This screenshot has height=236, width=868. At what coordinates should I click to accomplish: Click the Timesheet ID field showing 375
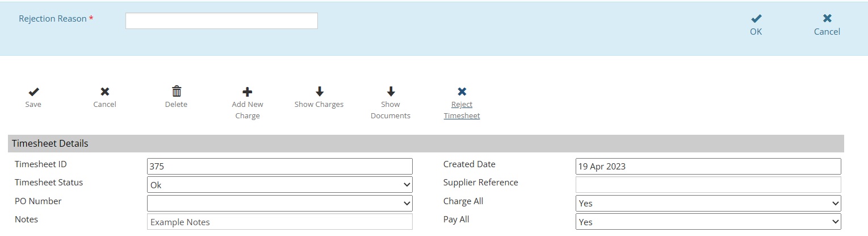[280, 167]
